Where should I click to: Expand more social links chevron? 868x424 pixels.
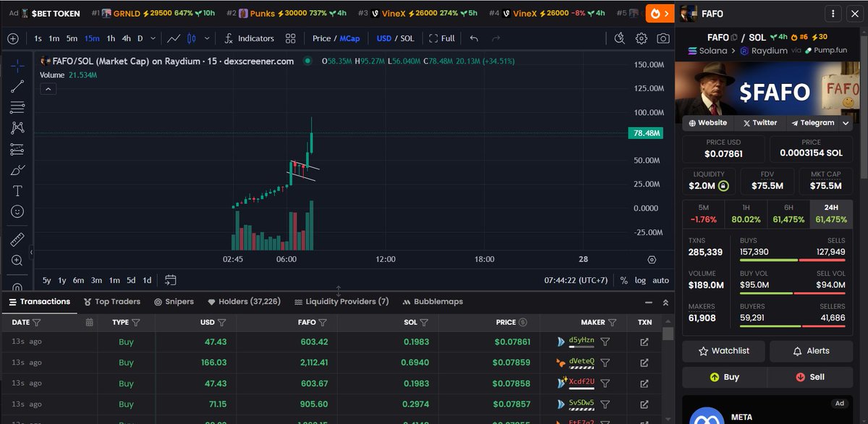pyautogui.click(x=846, y=123)
